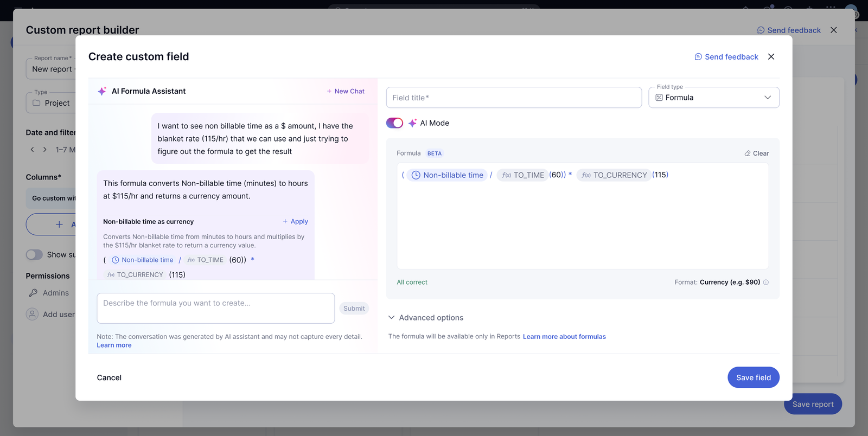Screen dimensions: 868x436
Task: Click the Clear eraser icon in formula
Action: pyautogui.click(x=748, y=153)
